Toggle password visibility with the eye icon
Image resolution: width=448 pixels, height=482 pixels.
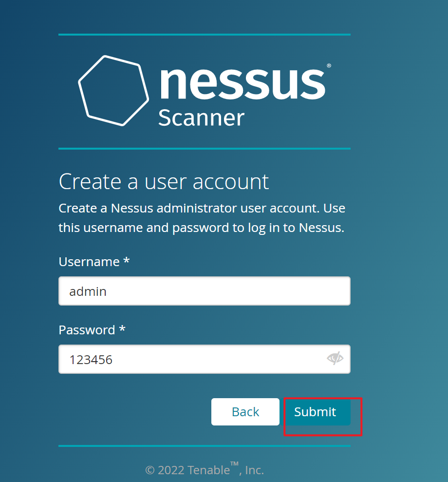(335, 358)
